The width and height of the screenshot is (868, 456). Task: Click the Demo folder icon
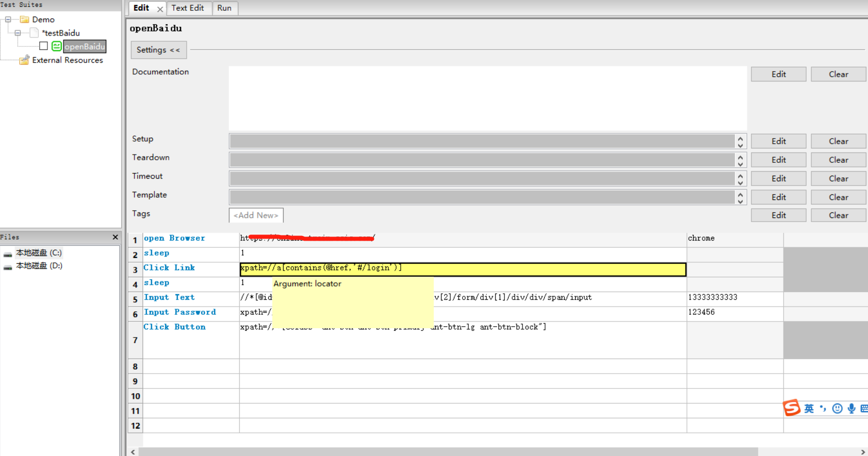click(x=24, y=20)
